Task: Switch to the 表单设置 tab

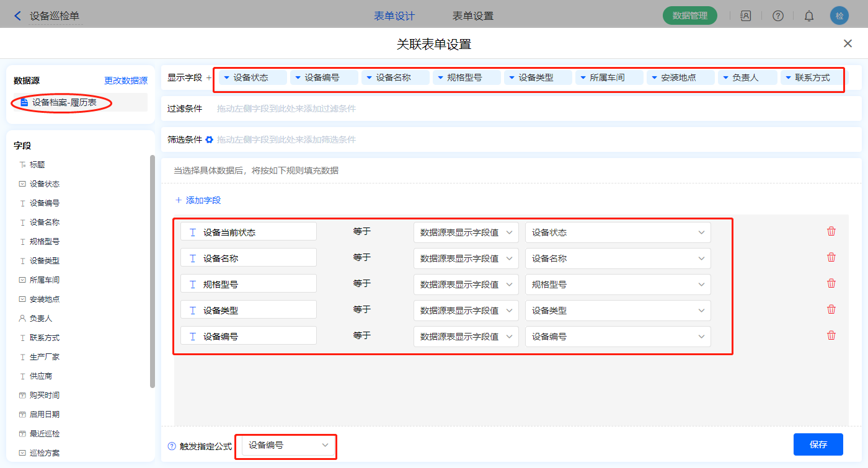Action: [473, 16]
